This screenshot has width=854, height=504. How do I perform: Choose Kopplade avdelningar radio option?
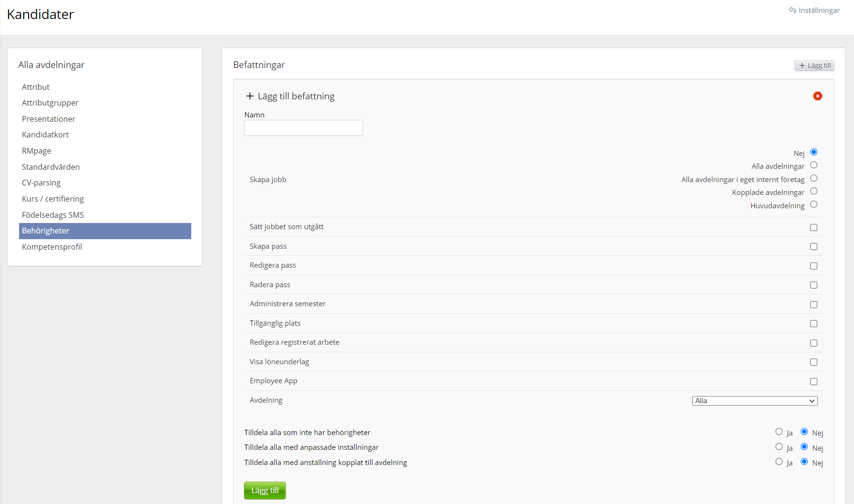[814, 191]
